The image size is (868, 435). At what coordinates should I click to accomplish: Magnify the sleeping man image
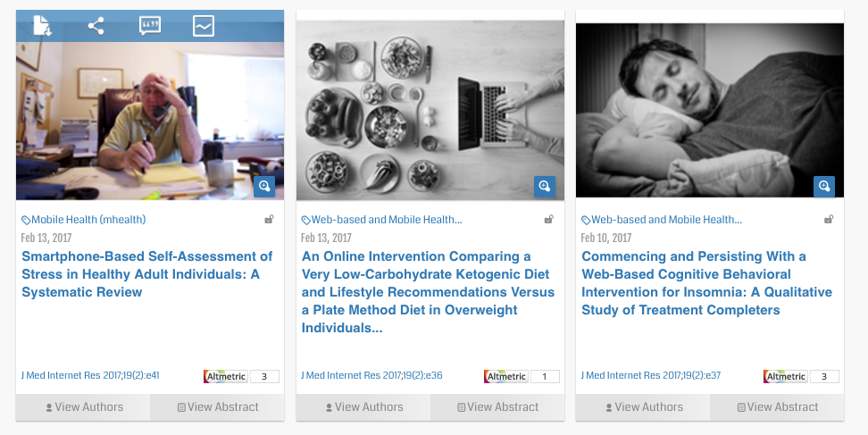click(824, 187)
